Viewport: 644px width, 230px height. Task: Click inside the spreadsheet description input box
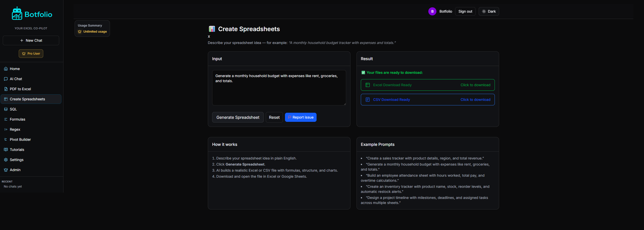279,87
